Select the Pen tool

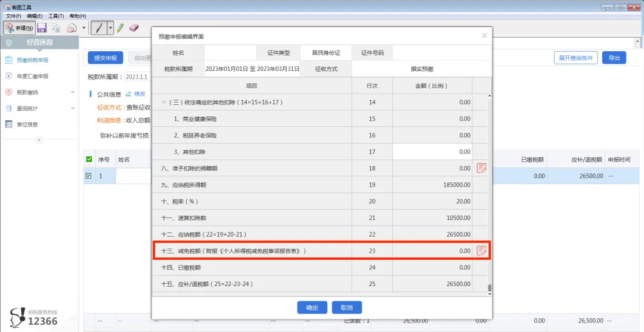click(x=98, y=28)
